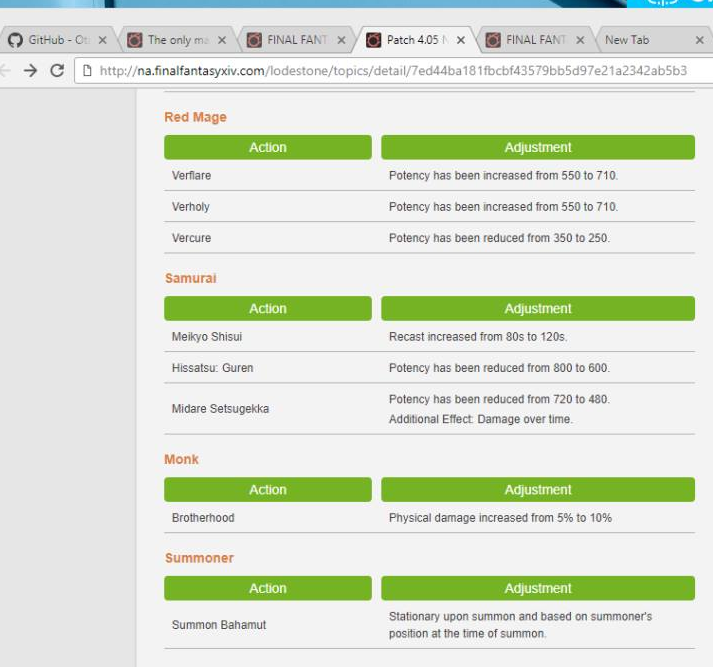Close 'The only ma' tab
This screenshot has width=713, height=667.
(222, 40)
